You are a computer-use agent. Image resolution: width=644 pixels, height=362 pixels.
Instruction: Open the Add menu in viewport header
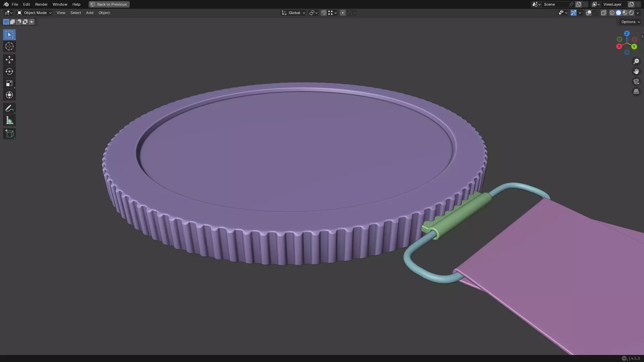(x=90, y=13)
